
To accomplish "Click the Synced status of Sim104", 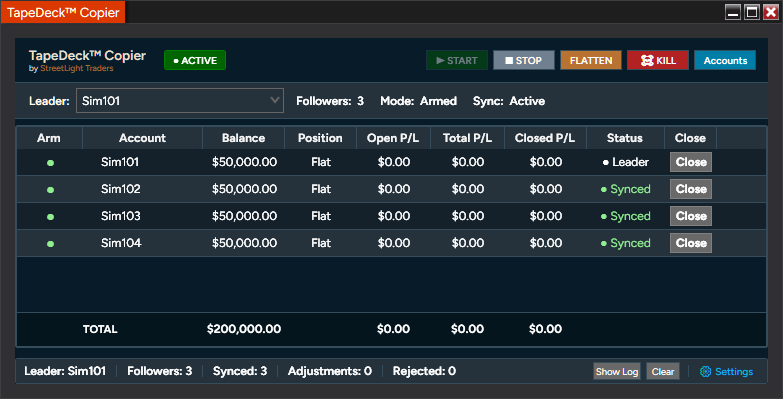I will [x=626, y=243].
